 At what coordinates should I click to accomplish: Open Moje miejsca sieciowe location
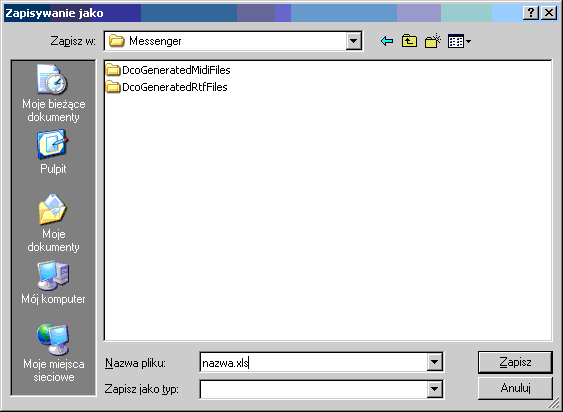tap(53, 353)
